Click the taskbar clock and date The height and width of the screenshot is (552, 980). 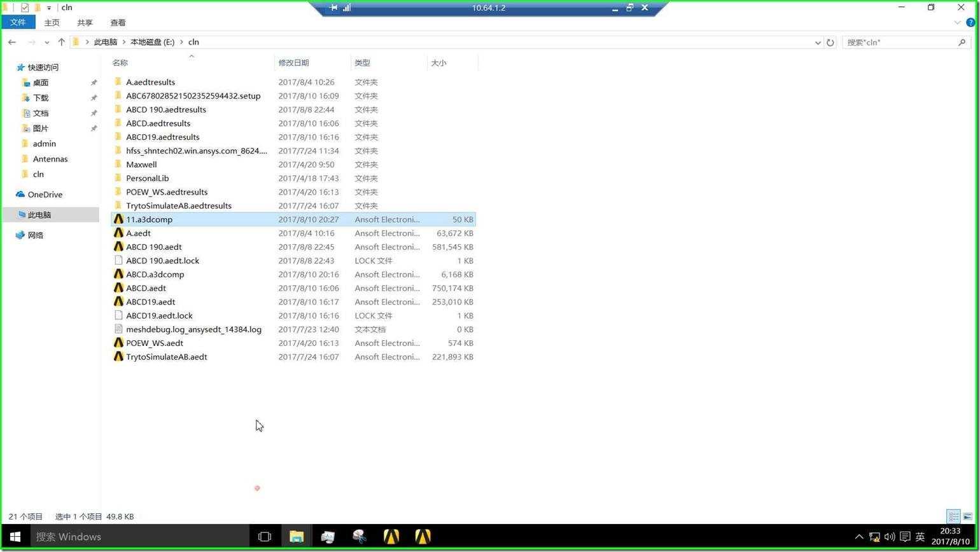point(951,536)
